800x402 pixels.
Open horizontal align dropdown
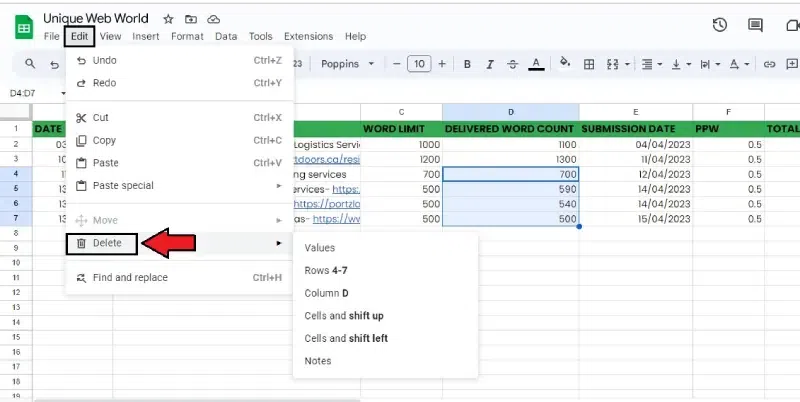[x=652, y=64]
